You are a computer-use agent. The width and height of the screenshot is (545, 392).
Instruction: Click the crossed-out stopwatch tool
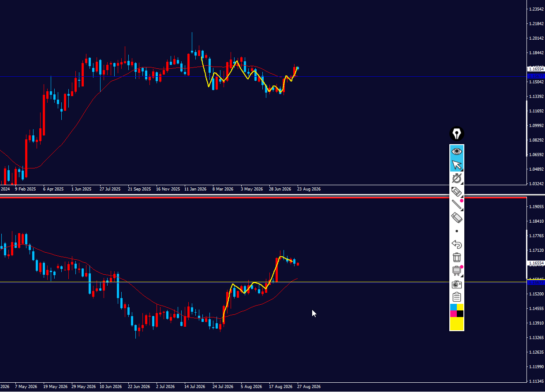(x=457, y=178)
